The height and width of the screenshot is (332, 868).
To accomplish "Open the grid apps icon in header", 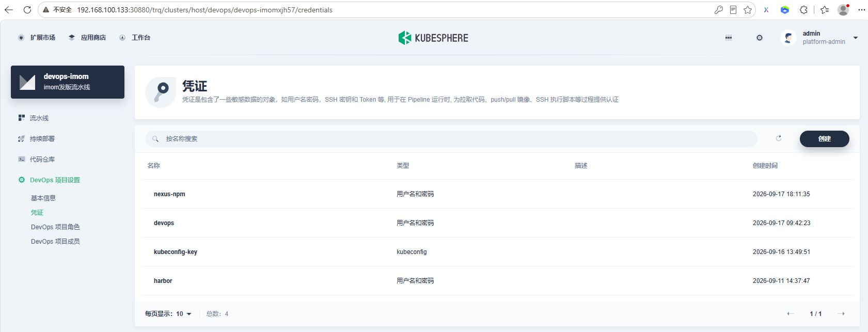I will [729, 38].
